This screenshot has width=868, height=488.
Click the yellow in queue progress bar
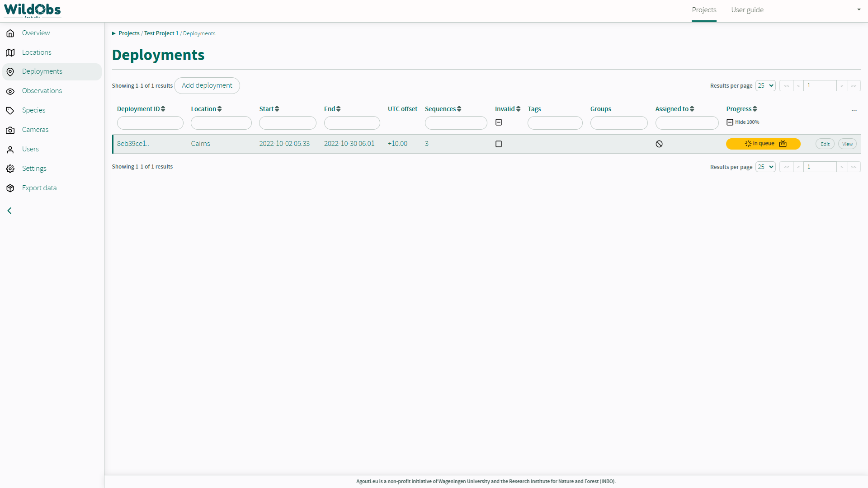point(763,144)
